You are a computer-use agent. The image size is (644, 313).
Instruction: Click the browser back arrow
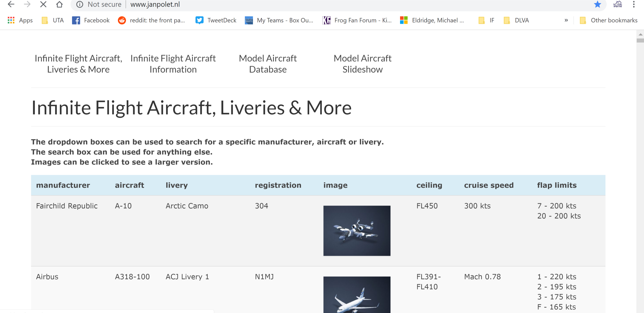[11, 4]
